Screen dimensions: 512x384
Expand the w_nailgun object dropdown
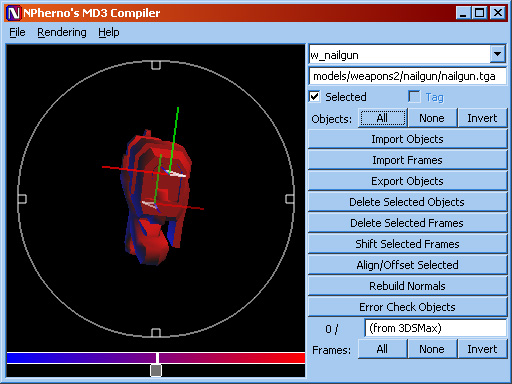click(498, 54)
